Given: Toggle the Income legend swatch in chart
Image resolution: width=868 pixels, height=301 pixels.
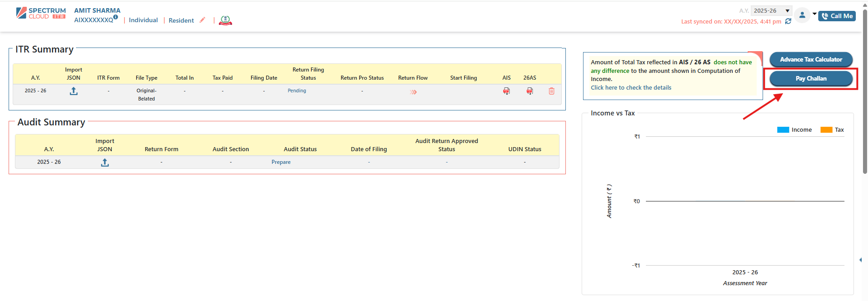Looking at the screenshot, I should (x=783, y=130).
